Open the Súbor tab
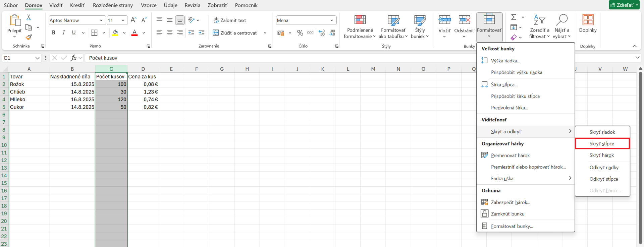 click(x=11, y=5)
